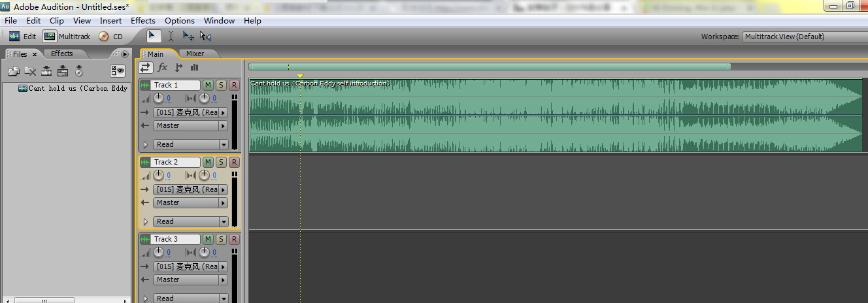
Task: Open CD view
Action: coord(110,37)
